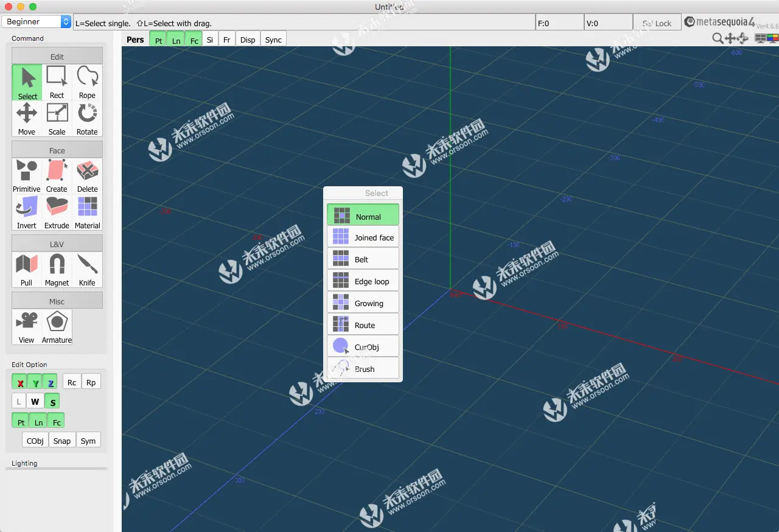
Task: Toggle the W coordinate mode button
Action: click(35, 401)
